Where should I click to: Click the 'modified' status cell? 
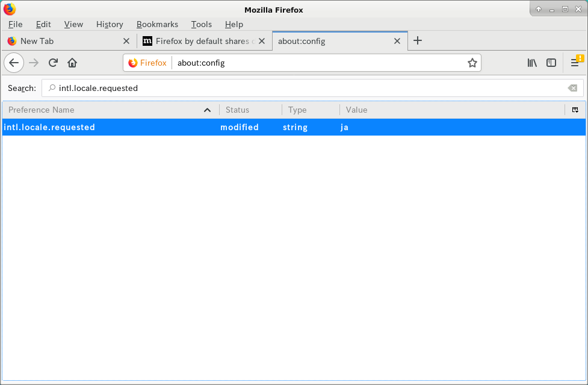pos(240,127)
